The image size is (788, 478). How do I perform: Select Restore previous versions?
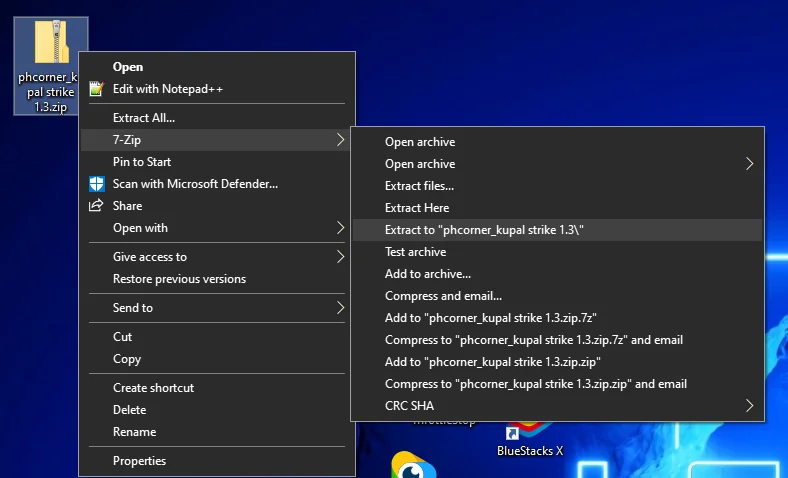pyautogui.click(x=217, y=279)
